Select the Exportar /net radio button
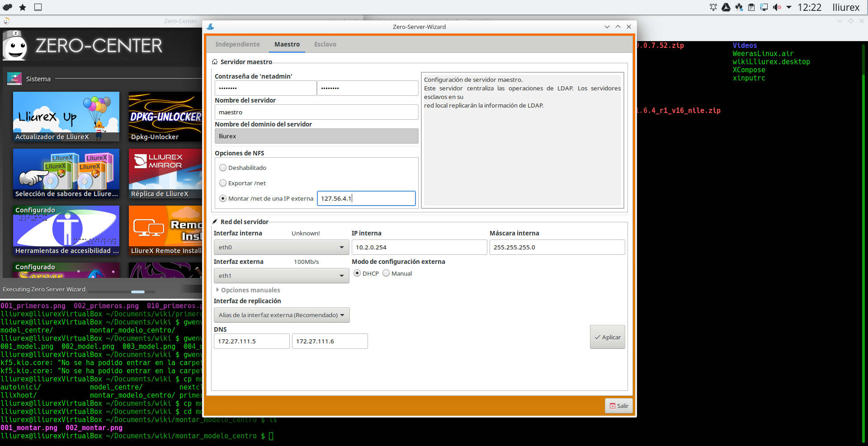The height and width of the screenshot is (446, 868). point(223,183)
